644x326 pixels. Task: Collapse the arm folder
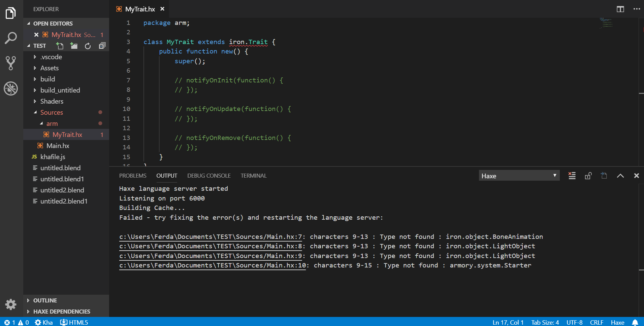point(66,123)
